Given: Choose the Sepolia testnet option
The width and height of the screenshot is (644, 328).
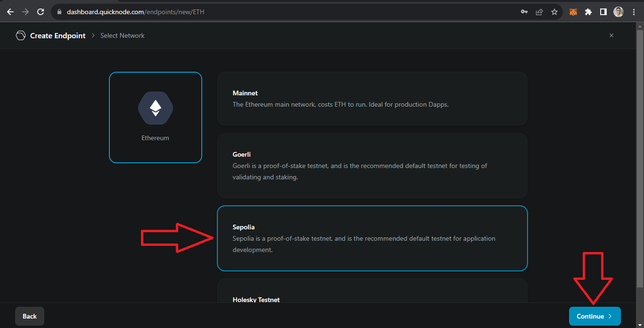Looking at the screenshot, I should click(372, 238).
